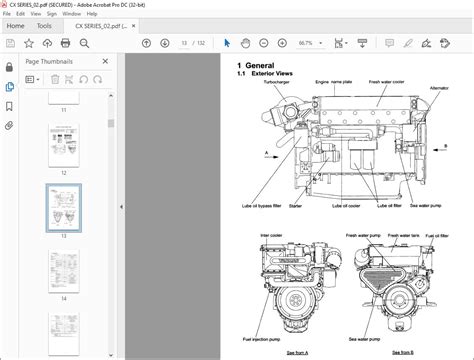Open the Edit menu
The height and width of the screenshot is (360, 474).
(x=20, y=14)
